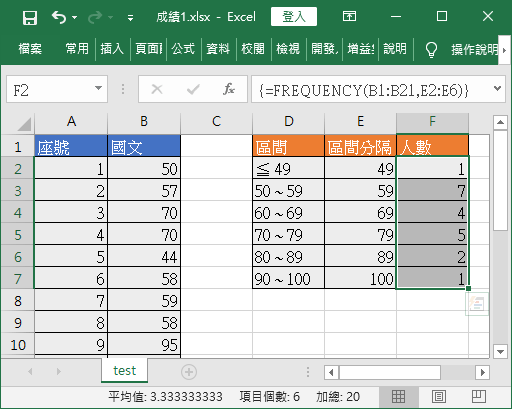Screen dimensions: 512x409
Task: Open the 說明 help ribbon tab
Action: point(395,49)
